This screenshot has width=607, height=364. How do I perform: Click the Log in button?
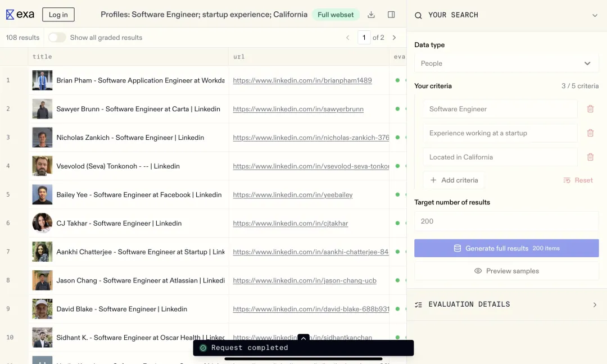point(58,15)
